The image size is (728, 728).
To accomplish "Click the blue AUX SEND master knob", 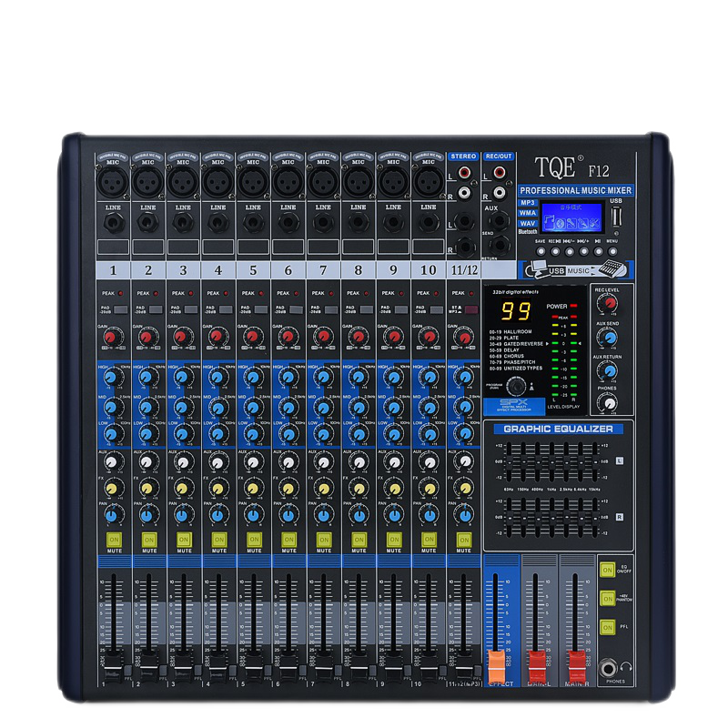I will [x=608, y=337].
